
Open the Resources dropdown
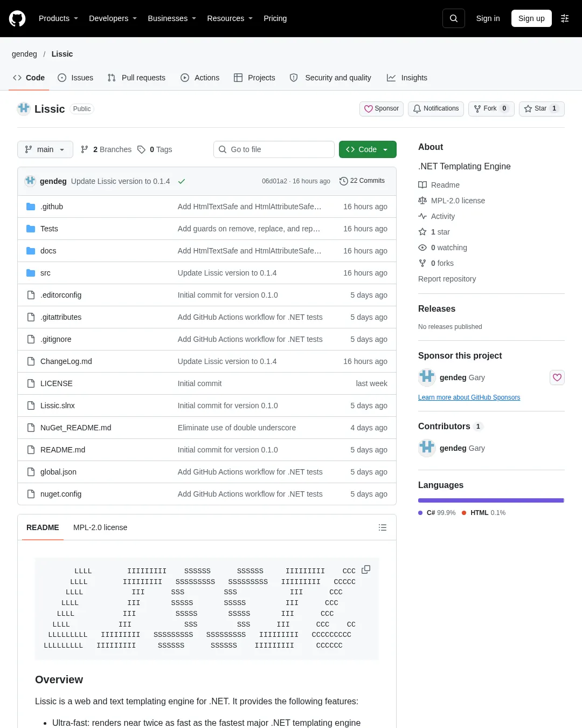230,18
